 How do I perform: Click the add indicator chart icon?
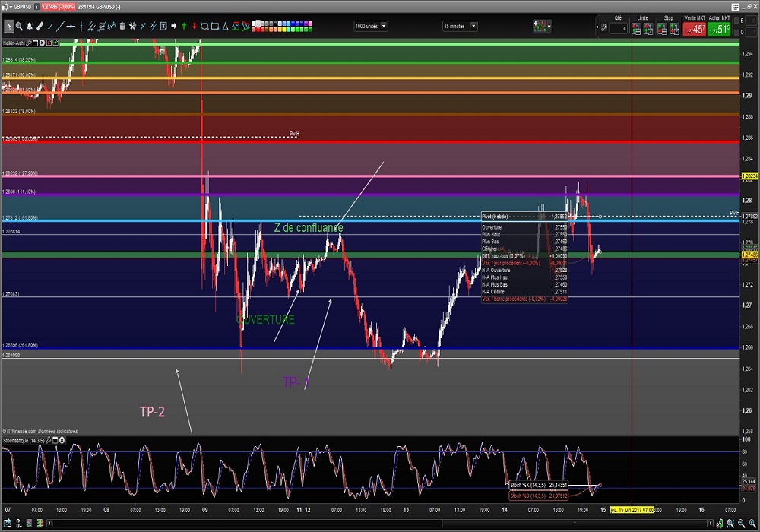coord(540,26)
